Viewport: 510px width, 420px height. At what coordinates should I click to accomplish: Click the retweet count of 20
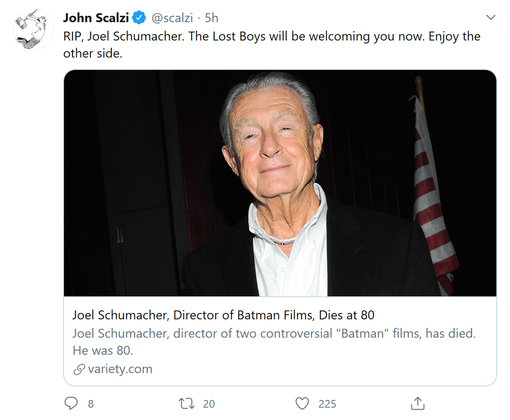pos(209,403)
